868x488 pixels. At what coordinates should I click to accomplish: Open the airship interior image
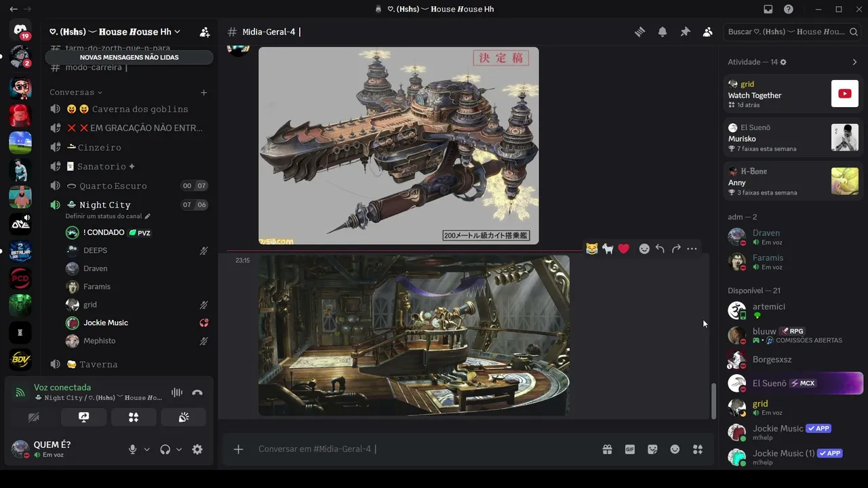coord(414,335)
